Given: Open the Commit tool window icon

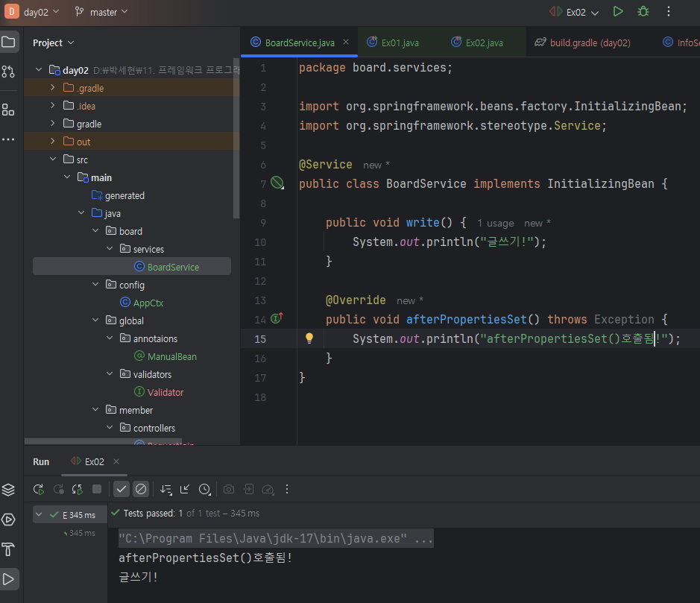Looking at the screenshot, I should pyautogui.click(x=8, y=72).
